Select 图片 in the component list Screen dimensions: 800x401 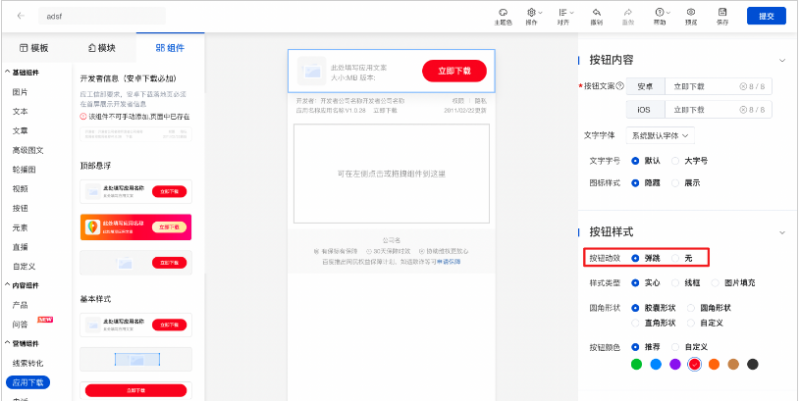20,92
